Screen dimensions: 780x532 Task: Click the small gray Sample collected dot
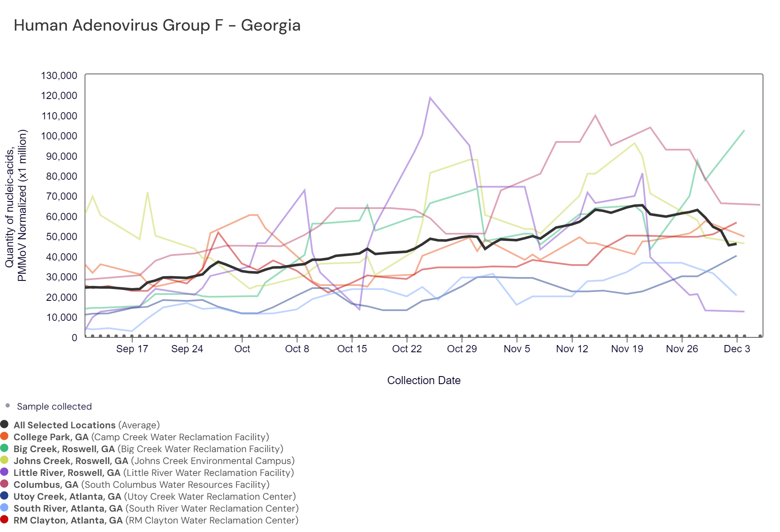(8, 405)
